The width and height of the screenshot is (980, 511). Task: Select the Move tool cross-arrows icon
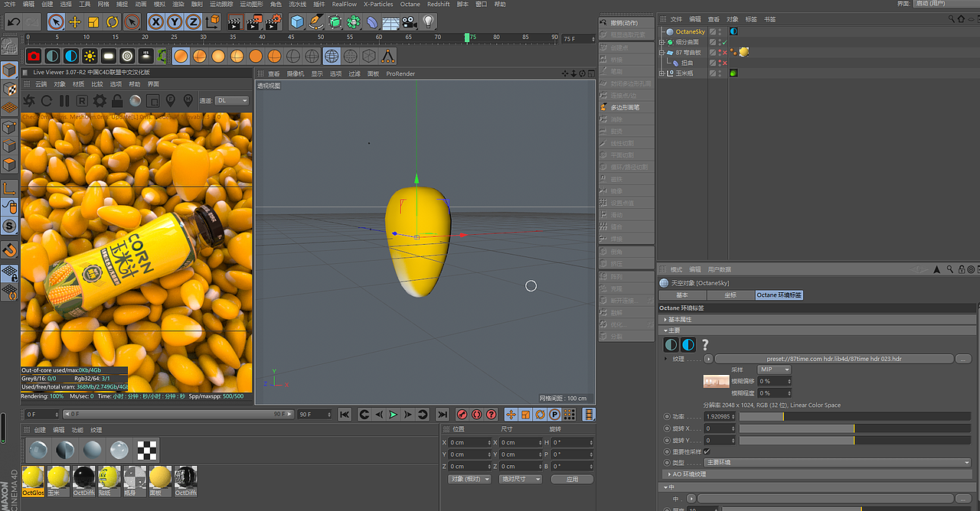[x=75, y=21]
